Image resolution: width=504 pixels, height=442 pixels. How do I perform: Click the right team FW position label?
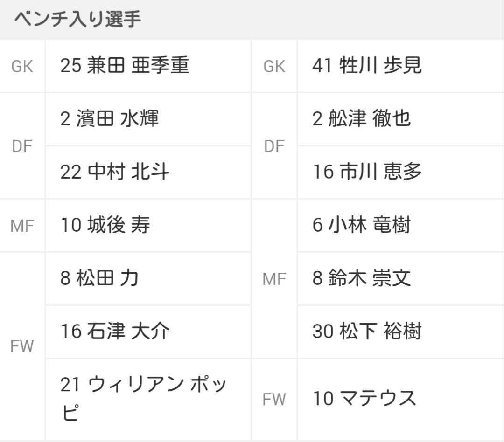tap(274, 399)
